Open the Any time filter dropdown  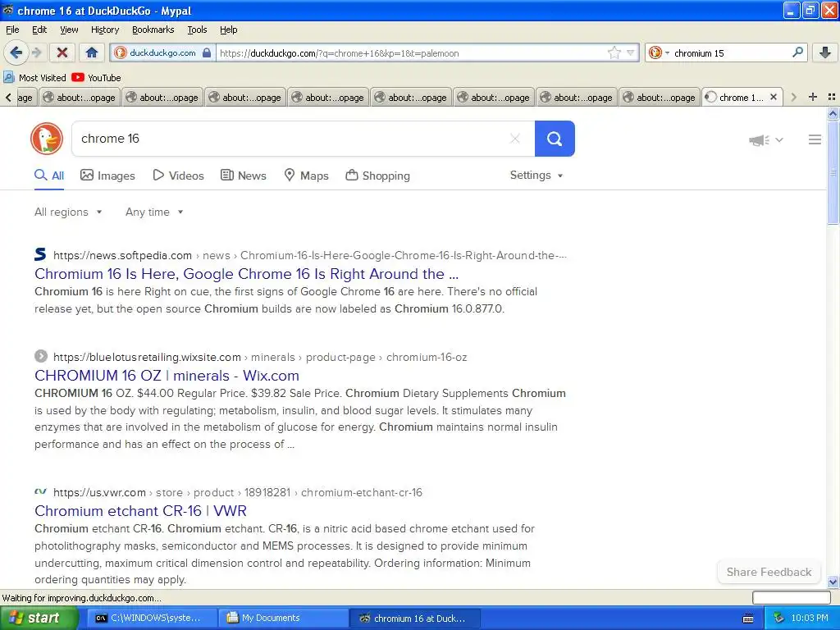[x=154, y=212]
